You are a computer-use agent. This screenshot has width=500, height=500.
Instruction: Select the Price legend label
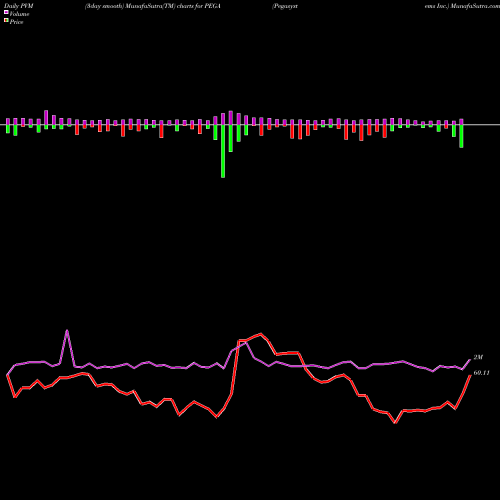tap(16, 22)
